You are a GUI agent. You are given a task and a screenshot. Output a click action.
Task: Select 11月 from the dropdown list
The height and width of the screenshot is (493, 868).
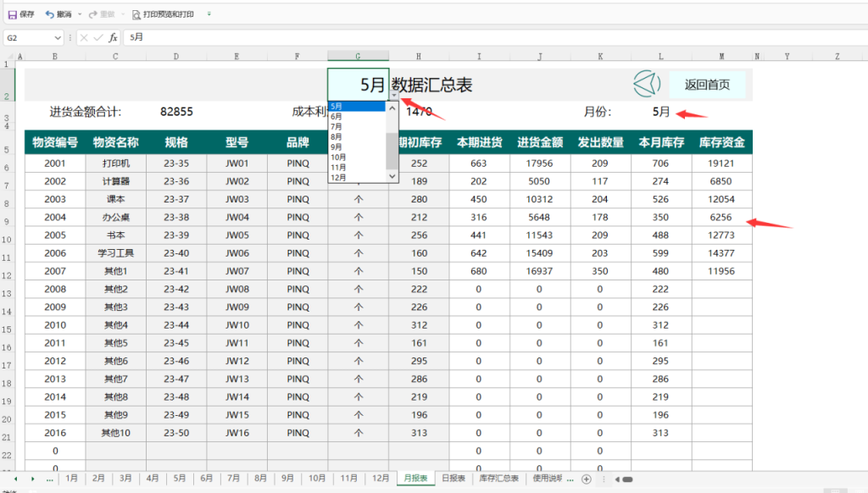[x=357, y=167]
